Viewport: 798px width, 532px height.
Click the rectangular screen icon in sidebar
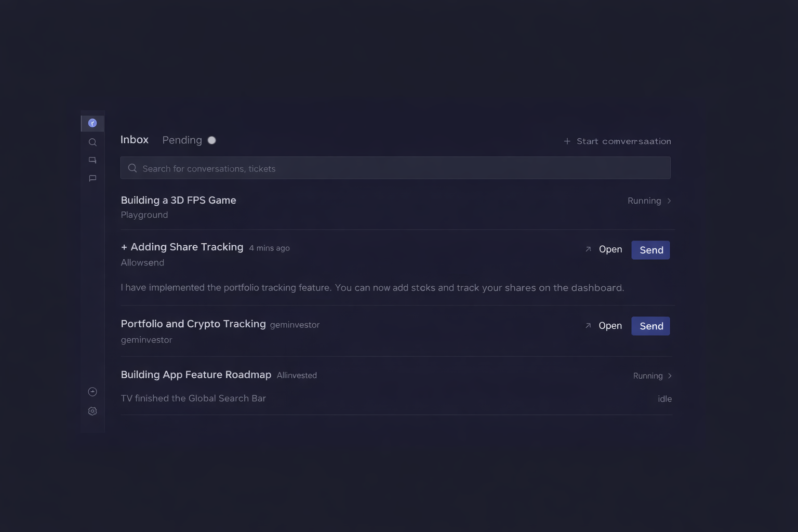click(92, 161)
